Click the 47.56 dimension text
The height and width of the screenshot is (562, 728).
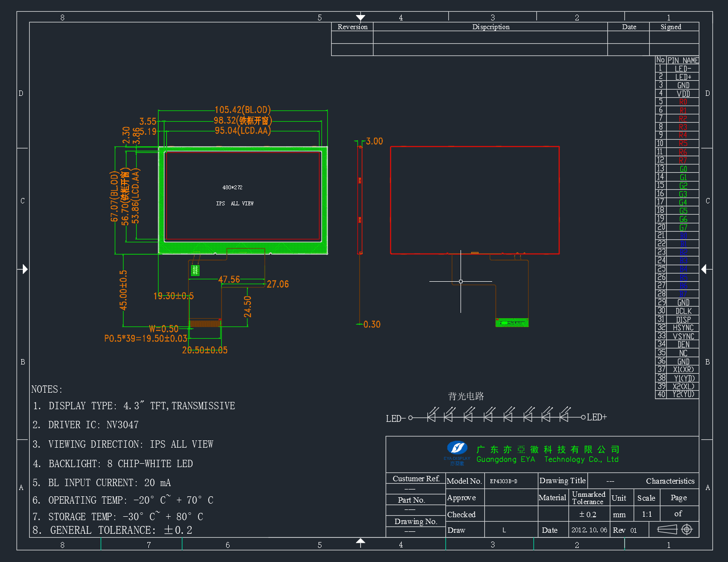(229, 279)
